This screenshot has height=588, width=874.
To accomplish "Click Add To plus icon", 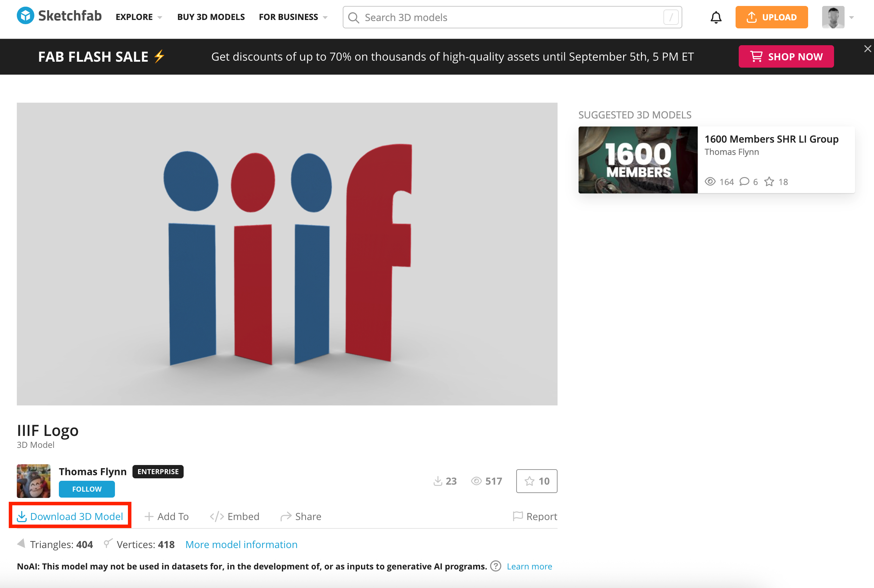I will 149,517.
